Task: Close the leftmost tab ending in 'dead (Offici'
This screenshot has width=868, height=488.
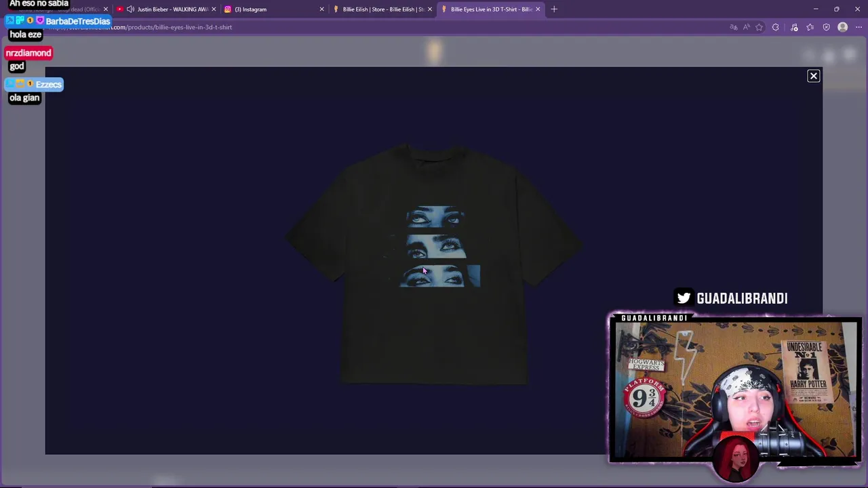Action: [x=106, y=9]
